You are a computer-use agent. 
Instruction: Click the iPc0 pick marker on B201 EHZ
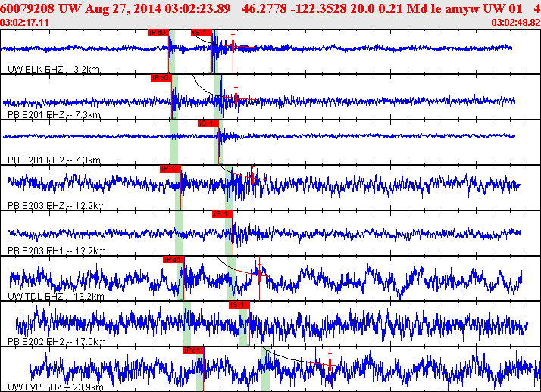pyautogui.click(x=161, y=77)
